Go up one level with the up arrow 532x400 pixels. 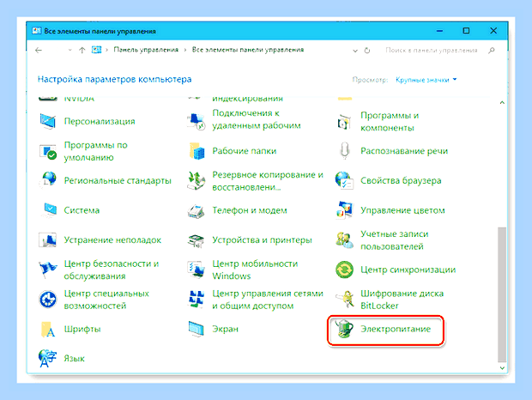tap(82, 50)
